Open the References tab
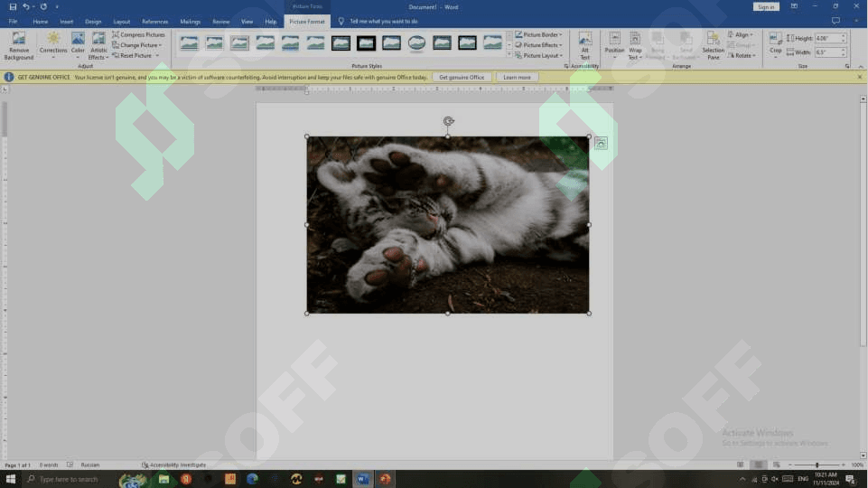 point(154,21)
